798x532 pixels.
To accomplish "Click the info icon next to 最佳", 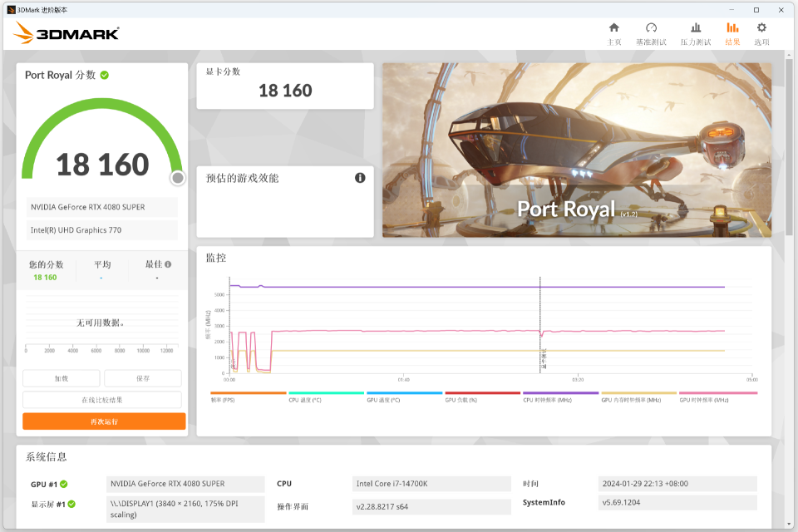I will pyautogui.click(x=168, y=264).
